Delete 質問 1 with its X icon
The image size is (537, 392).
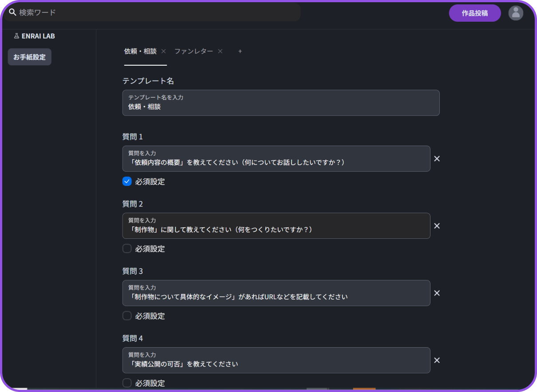coord(437,159)
